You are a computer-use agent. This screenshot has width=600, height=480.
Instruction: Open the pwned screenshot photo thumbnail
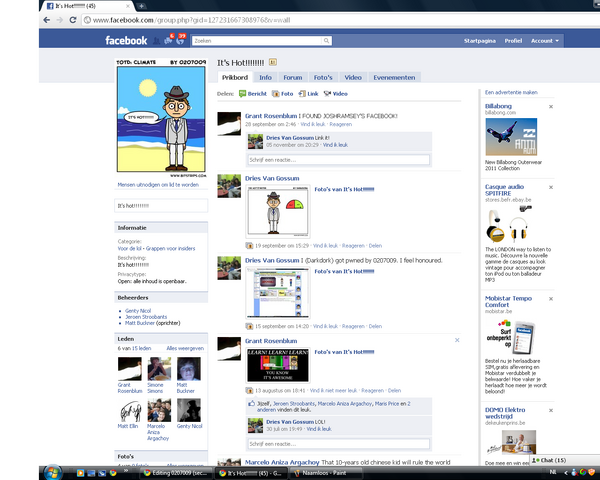tap(278, 293)
